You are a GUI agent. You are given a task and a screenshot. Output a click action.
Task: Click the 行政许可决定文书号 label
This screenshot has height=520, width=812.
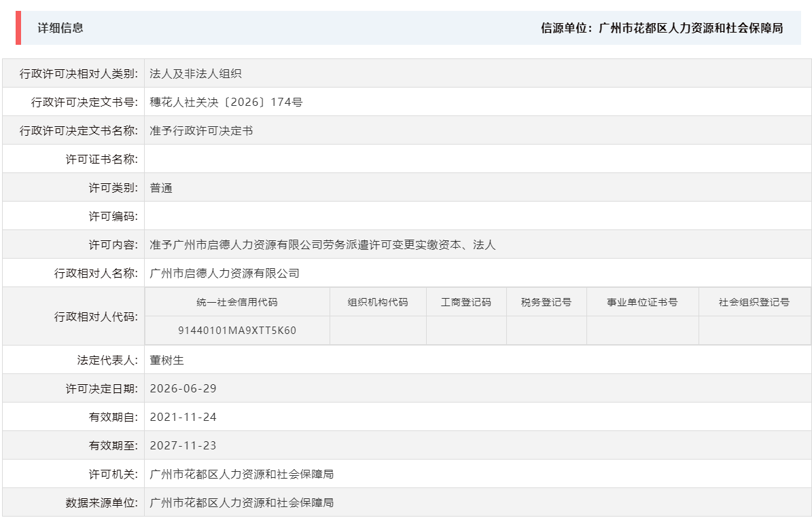(x=84, y=103)
